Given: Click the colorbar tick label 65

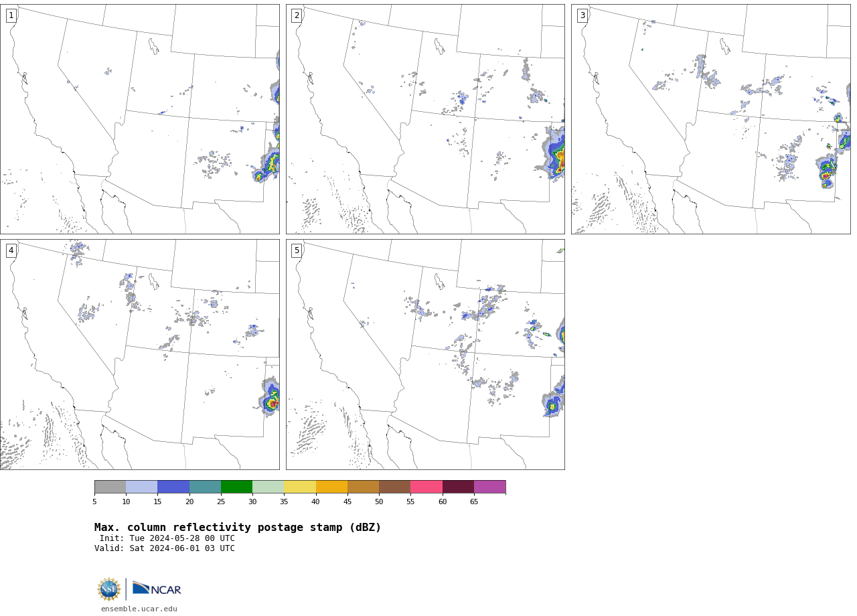Looking at the screenshot, I should [474, 502].
